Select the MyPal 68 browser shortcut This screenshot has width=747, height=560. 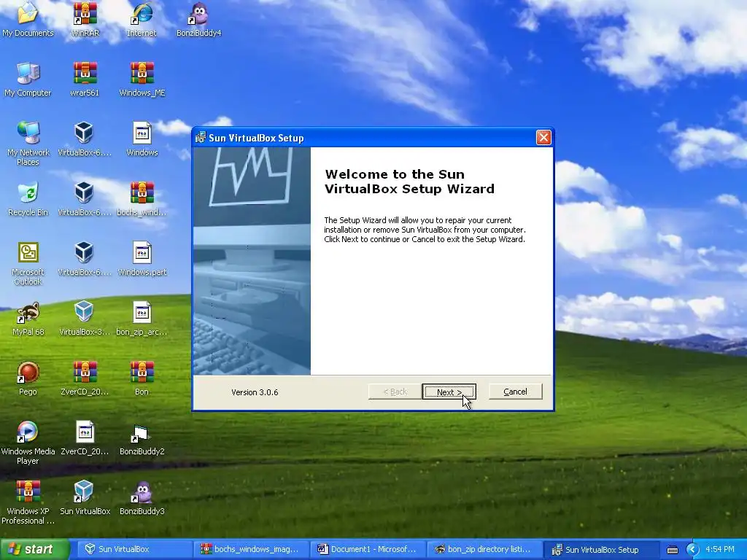pos(28,319)
